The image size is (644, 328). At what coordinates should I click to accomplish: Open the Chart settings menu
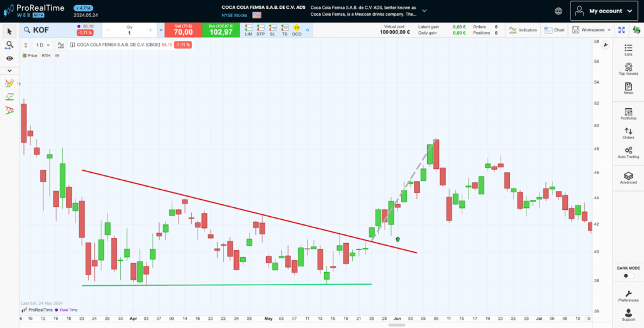point(555,30)
